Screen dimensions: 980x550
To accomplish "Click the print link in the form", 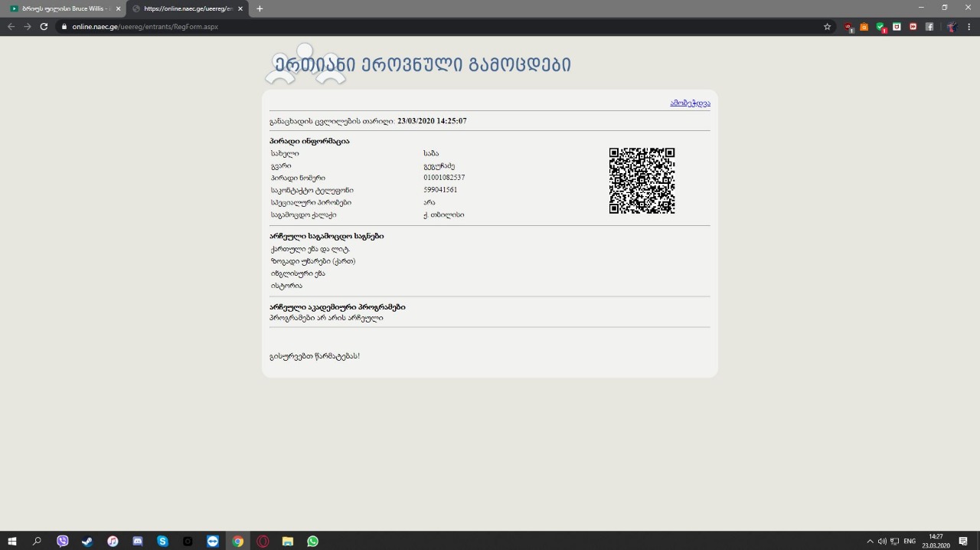I will click(690, 103).
